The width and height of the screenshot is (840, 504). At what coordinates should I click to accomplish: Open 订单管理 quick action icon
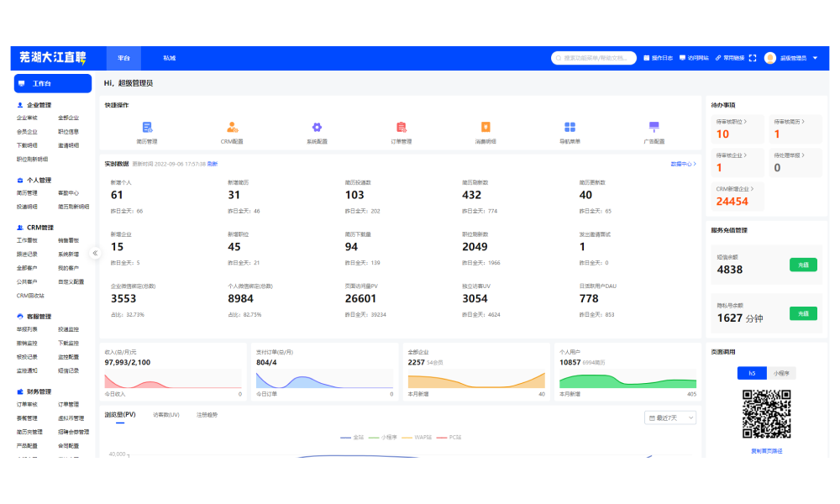coord(401,128)
